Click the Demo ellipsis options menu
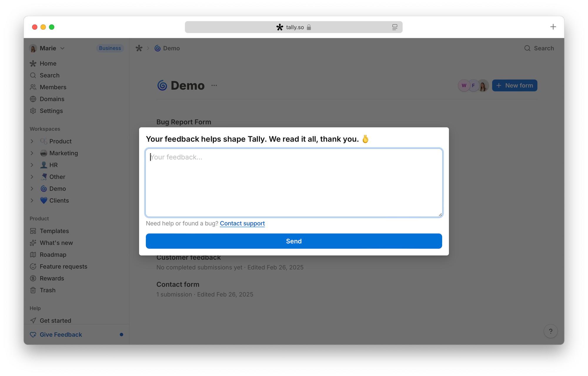This screenshot has width=588, height=376. (x=214, y=85)
